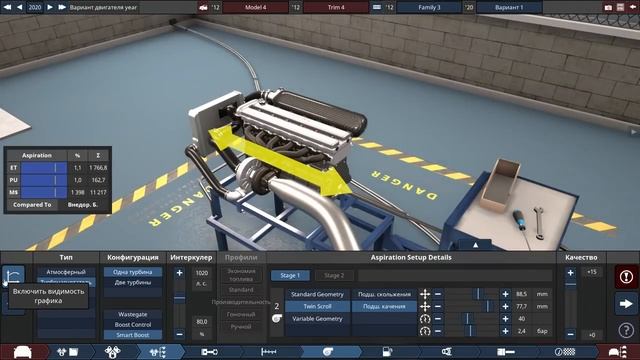Increase 2.4 bar boost with plus
The width and height of the screenshot is (640, 360).
pos(505,331)
